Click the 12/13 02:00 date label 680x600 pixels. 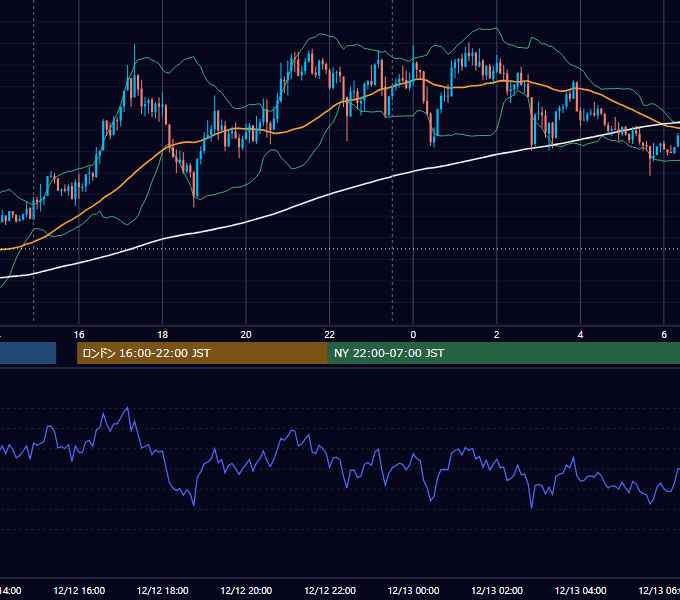tap(497, 590)
